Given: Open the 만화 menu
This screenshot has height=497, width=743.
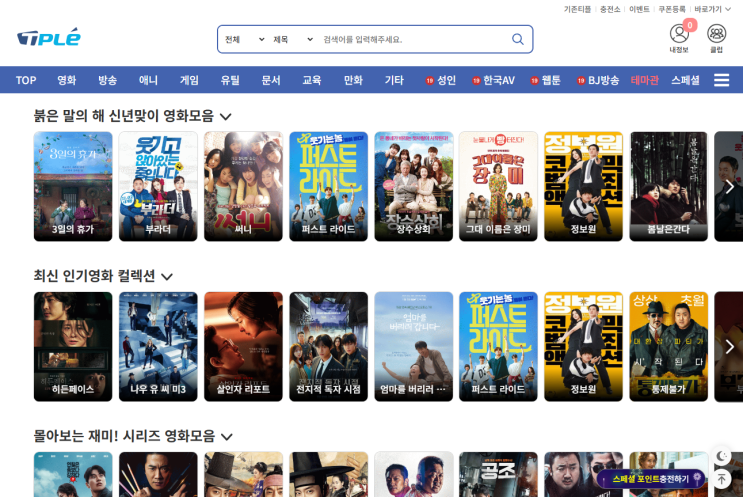Looking at the screenshot, I should pos(353,80).
